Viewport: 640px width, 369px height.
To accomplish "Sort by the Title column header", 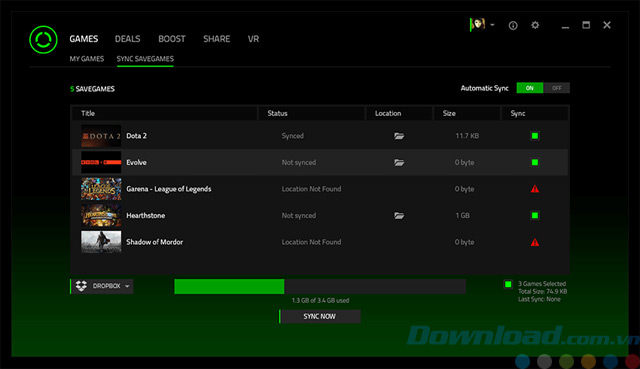I will point(165,113).
